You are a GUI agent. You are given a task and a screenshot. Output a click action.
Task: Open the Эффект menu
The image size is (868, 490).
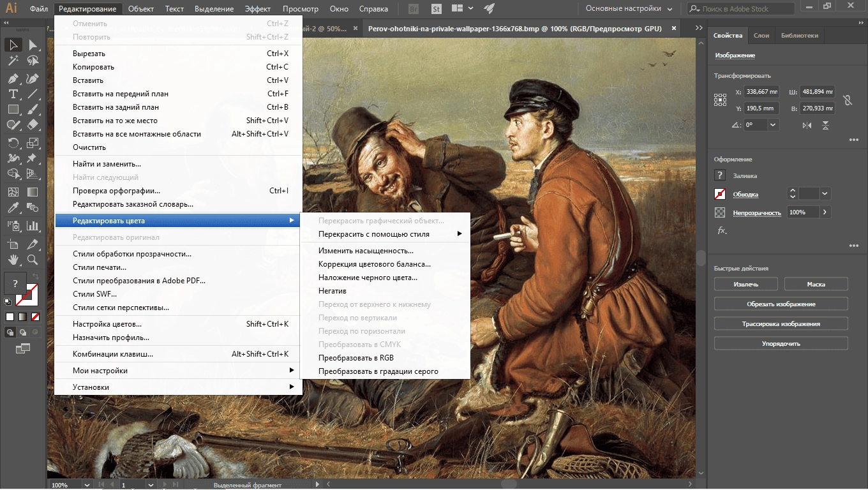point(258,9)
